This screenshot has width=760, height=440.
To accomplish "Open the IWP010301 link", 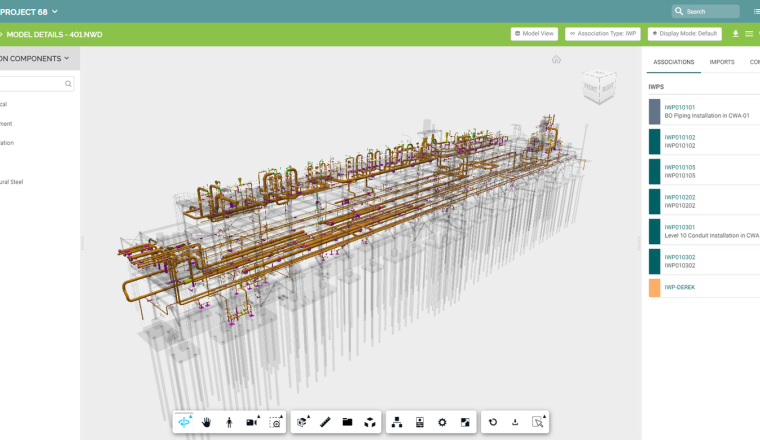I will click(680, 227).
